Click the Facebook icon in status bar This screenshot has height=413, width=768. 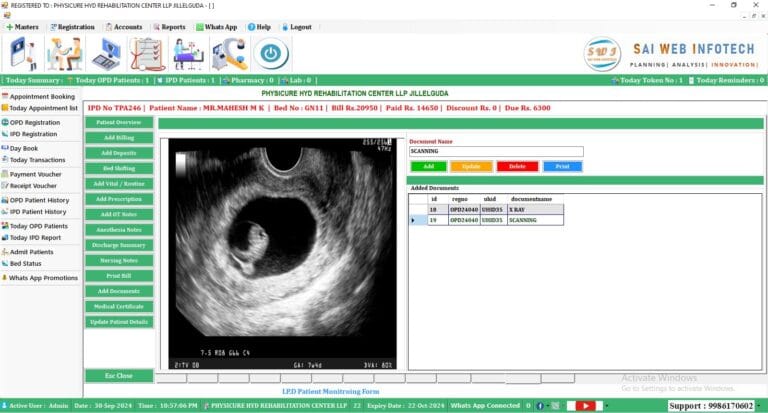coord(540,406)
